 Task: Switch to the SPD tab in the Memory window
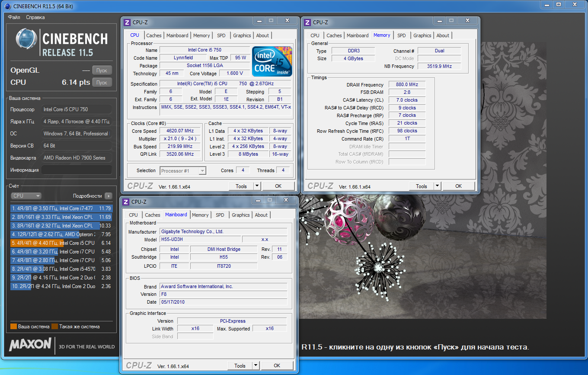coord(402,35)
